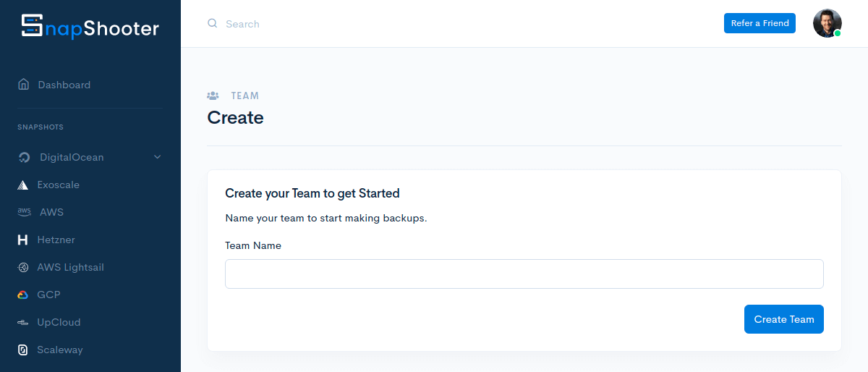This screenshot has width=868, height=372.
Task: Go to Hetzner snapshots section
Action: tap(56, 240)
